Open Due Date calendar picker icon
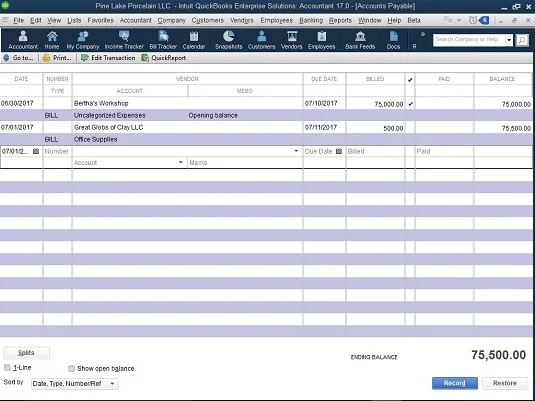The image size is (535, 401). coord(339,151)
